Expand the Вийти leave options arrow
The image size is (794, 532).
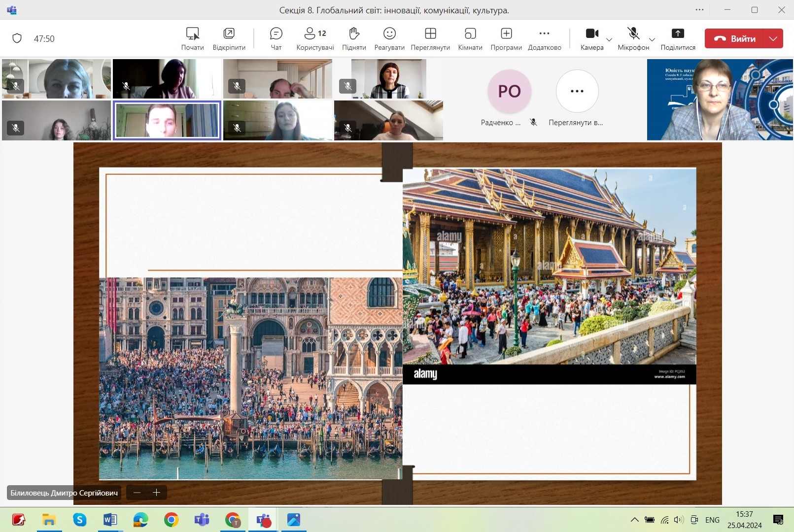point(773,38)
